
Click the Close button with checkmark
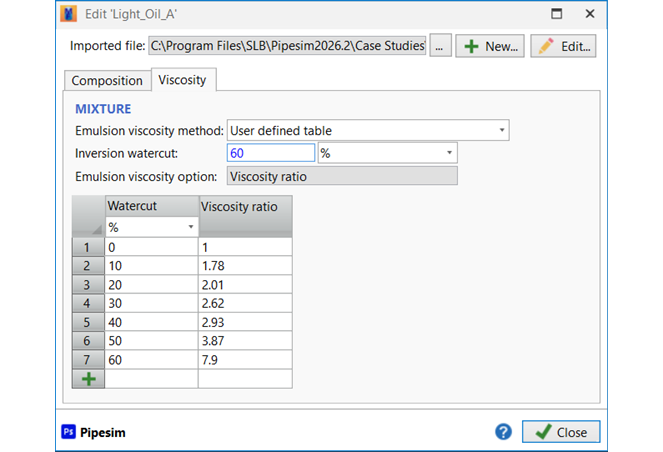click(x=561, y=432)
